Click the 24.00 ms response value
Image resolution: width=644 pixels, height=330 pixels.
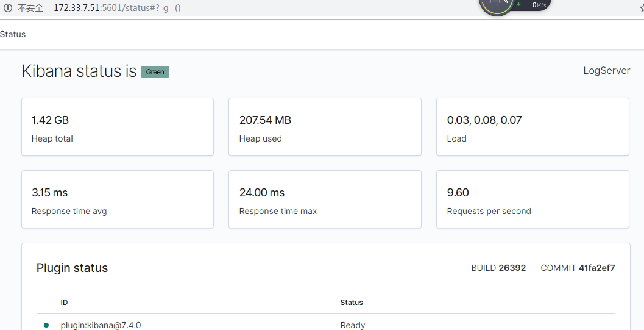point(262,193)
